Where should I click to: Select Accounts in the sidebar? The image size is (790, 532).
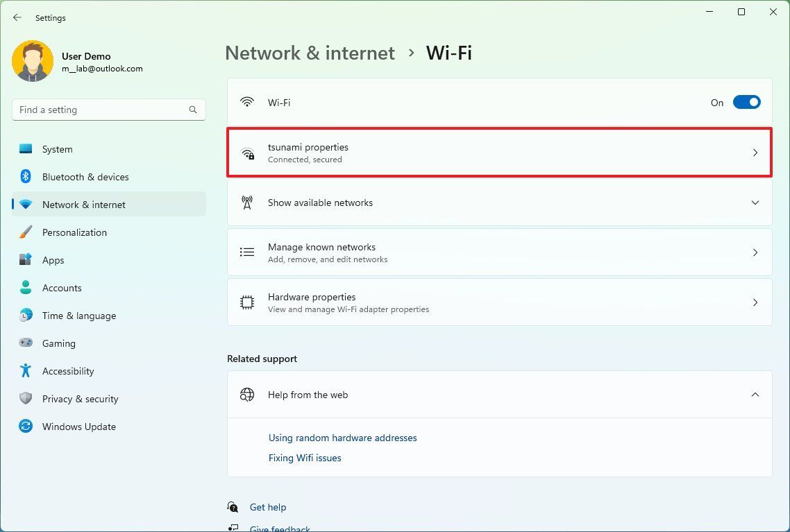[62, 287]
